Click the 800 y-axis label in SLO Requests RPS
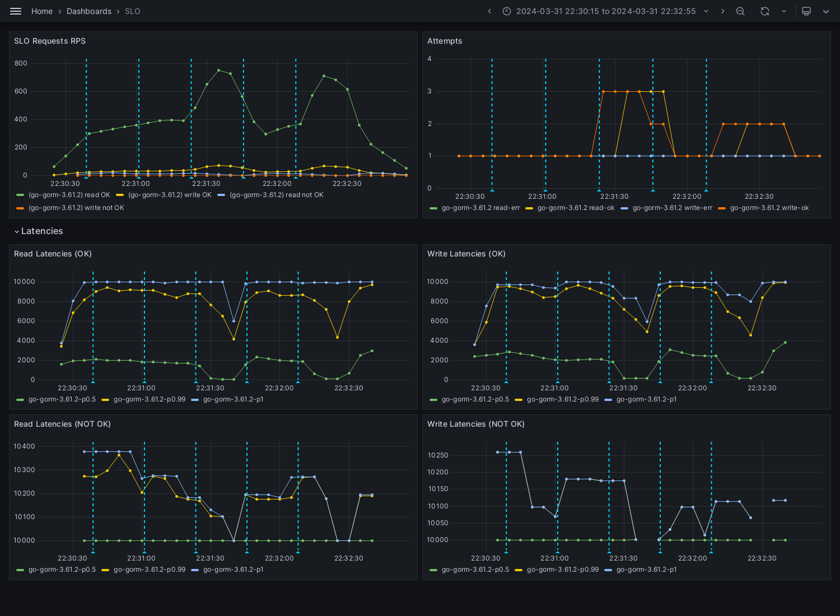 [21, 63]
